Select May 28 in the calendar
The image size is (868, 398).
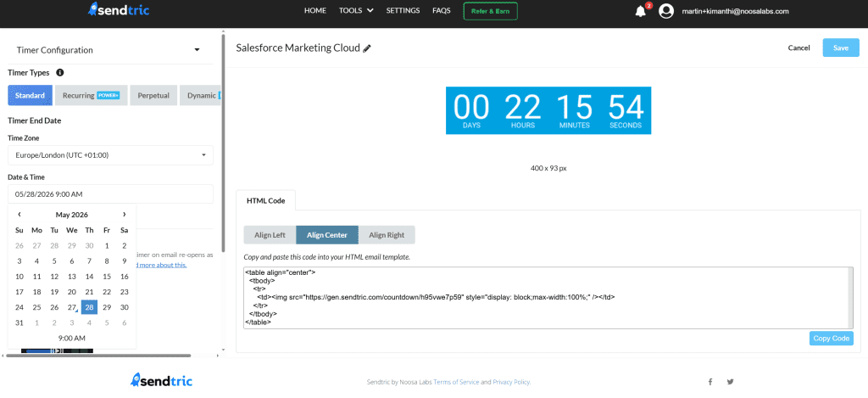pyautogui.click(x=89, y=307)
